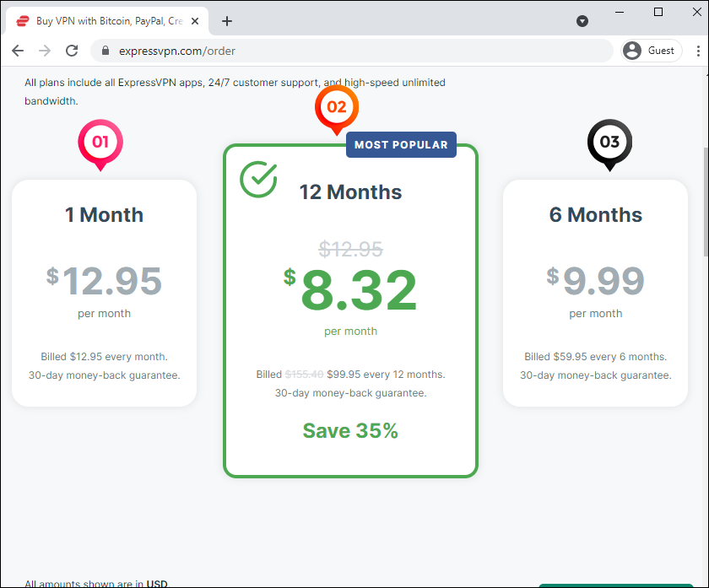Click the browser forward arrow
The width and height of the screenshot is (709, 588).
tap(44, 51)
